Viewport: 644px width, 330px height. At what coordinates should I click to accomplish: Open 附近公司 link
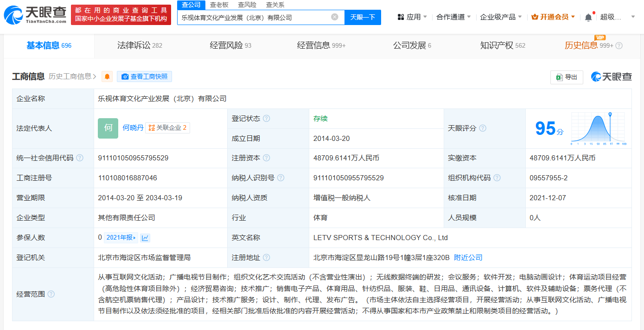tap(468, 258)
